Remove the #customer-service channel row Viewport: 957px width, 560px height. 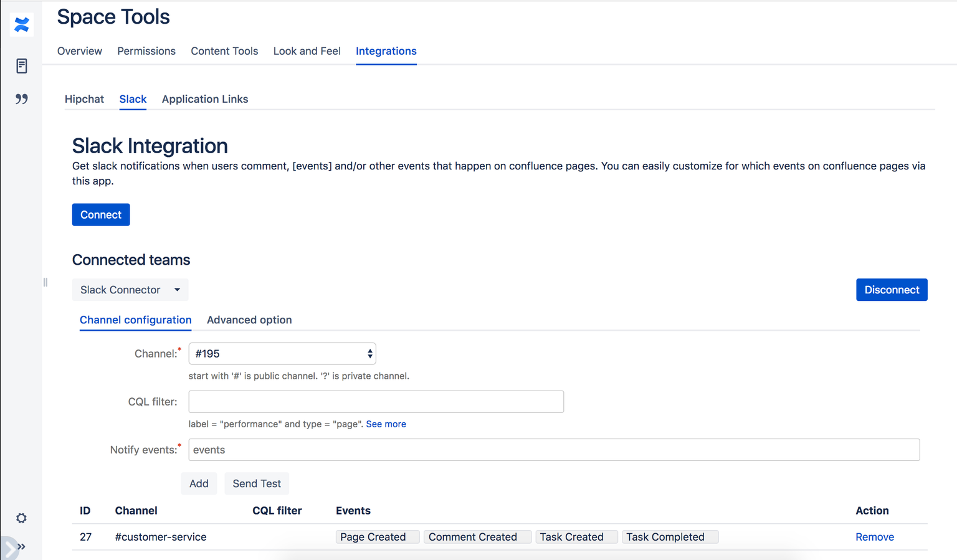(875, 537)
